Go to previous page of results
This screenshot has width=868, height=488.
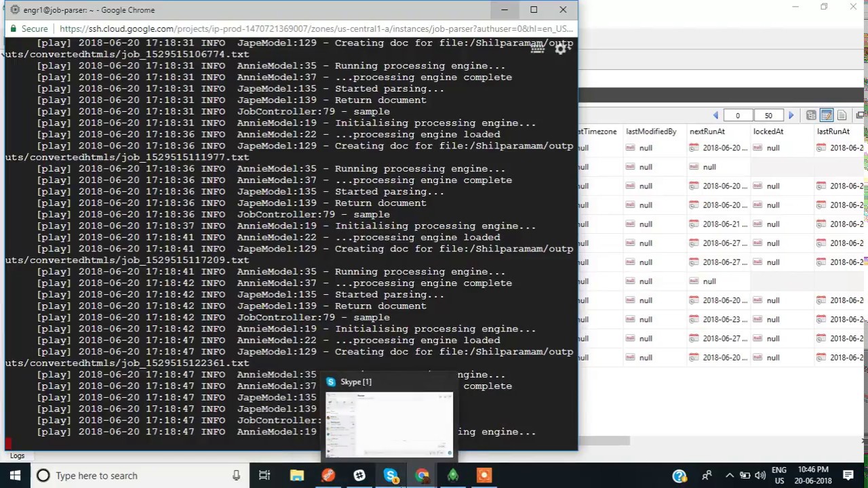pyautogui.click(x=715, y=116)
